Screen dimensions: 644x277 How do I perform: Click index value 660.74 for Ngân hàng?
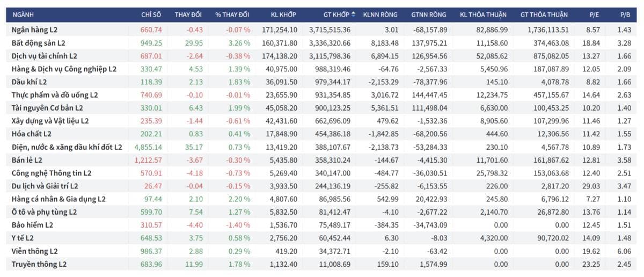pyautogui.click(x=151, y=30)
